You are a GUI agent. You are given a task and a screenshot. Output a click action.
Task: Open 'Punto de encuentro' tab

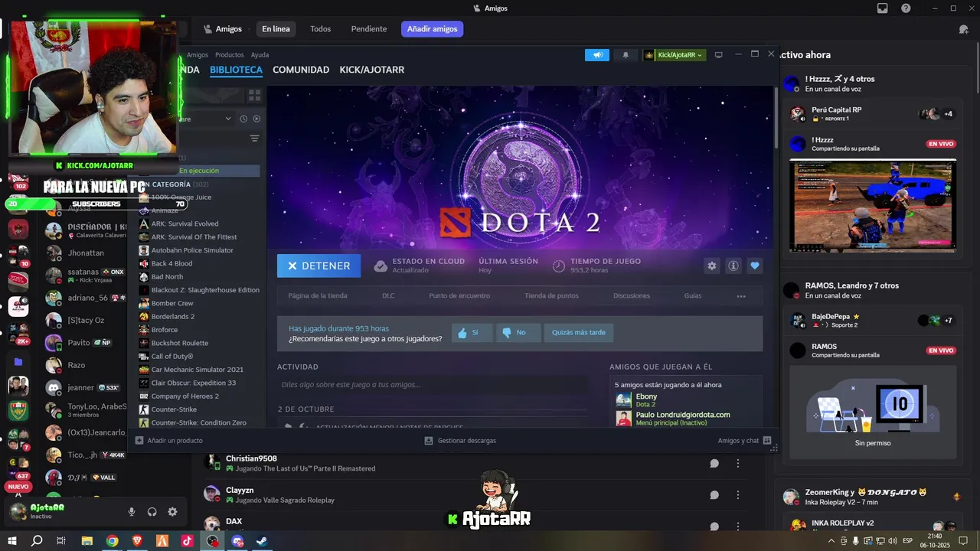coord(459,295)
